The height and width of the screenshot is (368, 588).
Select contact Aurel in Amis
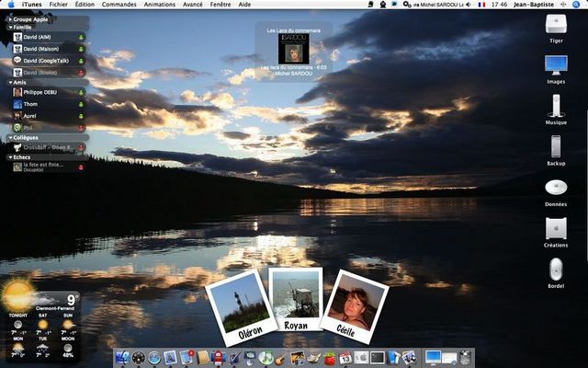tap(49, 116)
